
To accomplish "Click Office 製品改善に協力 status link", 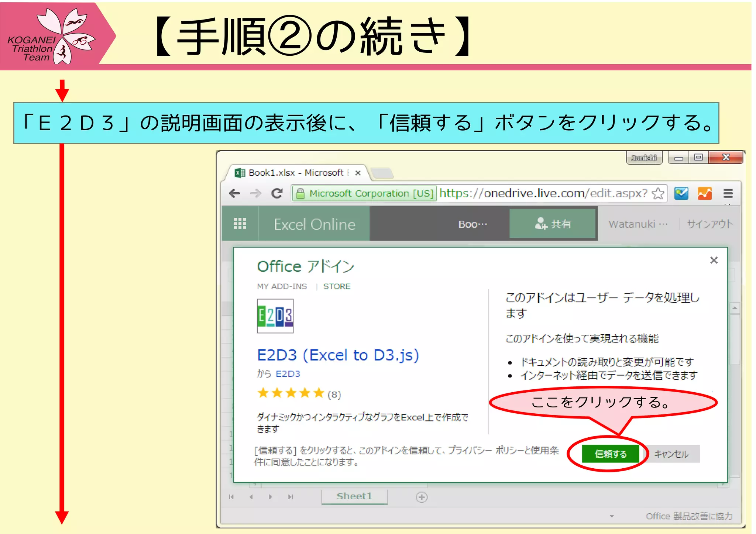I will coord(689,516).
